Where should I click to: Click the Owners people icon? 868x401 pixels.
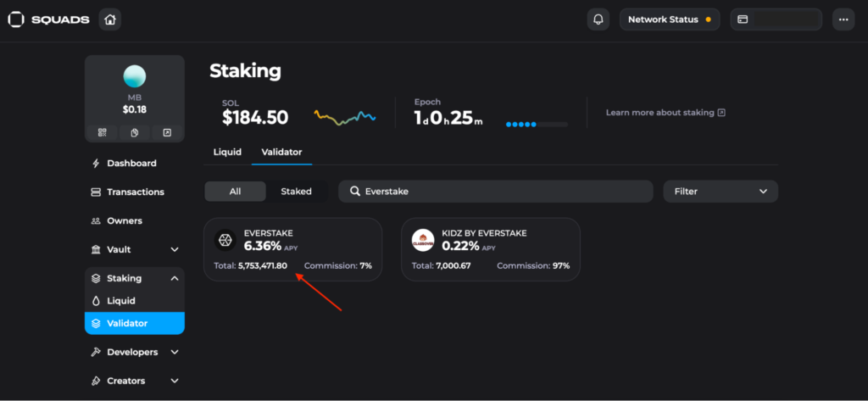click(x=96, y=221)
